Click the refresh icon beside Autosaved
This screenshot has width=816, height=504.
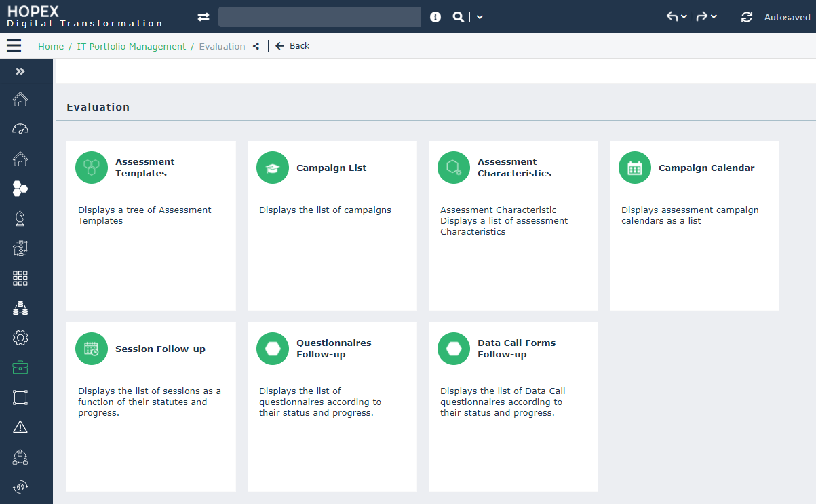point(747,17)
